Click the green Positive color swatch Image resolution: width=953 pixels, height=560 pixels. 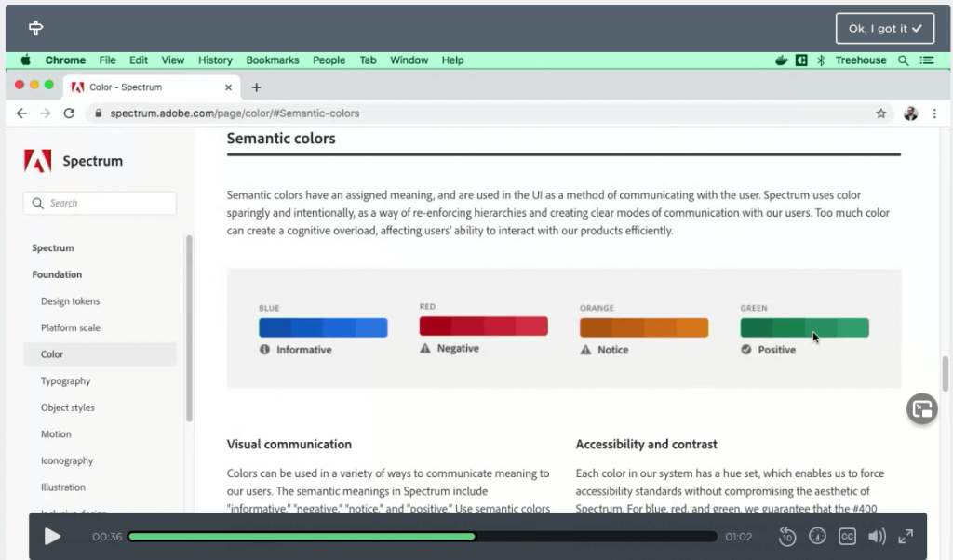pyautogui.click(x=805, y=328)
